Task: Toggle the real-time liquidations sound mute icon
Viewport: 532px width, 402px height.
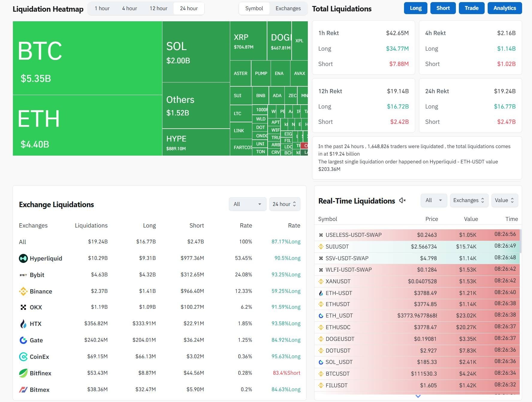Action: coord(402,201)
